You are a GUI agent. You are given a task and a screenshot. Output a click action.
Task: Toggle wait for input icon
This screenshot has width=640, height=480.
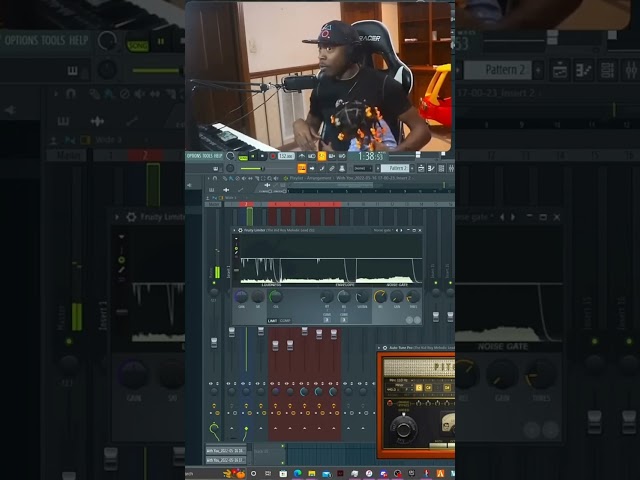click(x=311, y=156)
